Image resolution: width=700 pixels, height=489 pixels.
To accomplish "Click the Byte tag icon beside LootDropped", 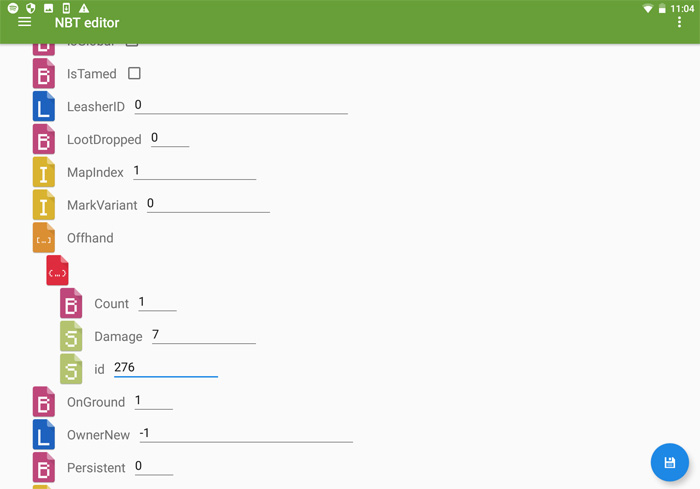I will (x=44, y=139).
